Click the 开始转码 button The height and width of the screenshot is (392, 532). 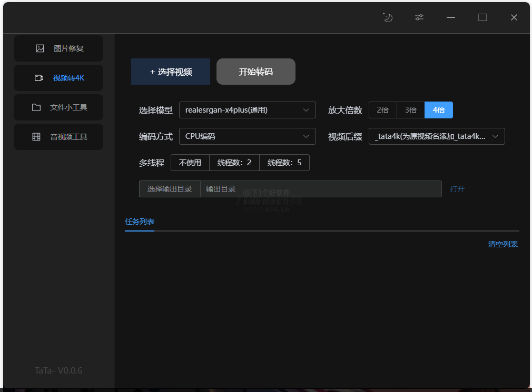point(255,72)
